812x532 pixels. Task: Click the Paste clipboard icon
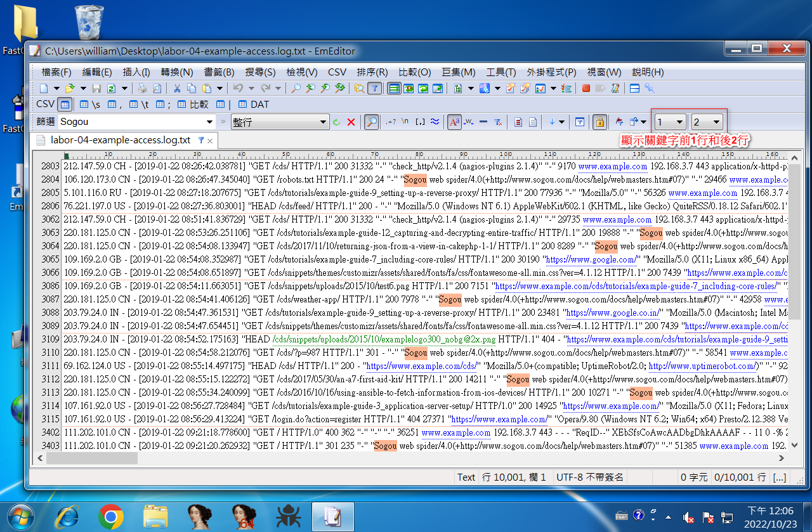pos(207,89)
